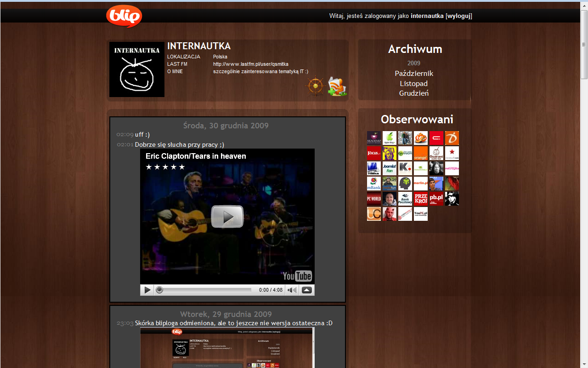
Task: Click the 23:03 post timestamp
Action: (x=125, y=323)
